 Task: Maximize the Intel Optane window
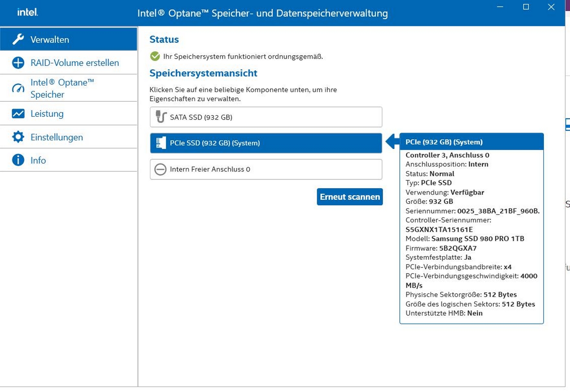click(526, 7)
